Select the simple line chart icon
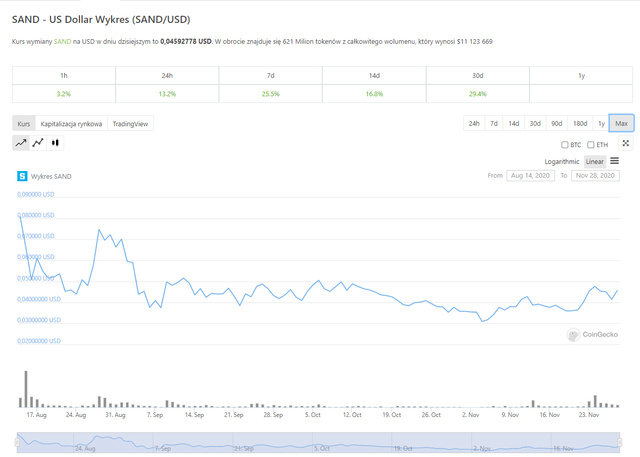This screenshot has width=640, height=457. tap(21, 143)
